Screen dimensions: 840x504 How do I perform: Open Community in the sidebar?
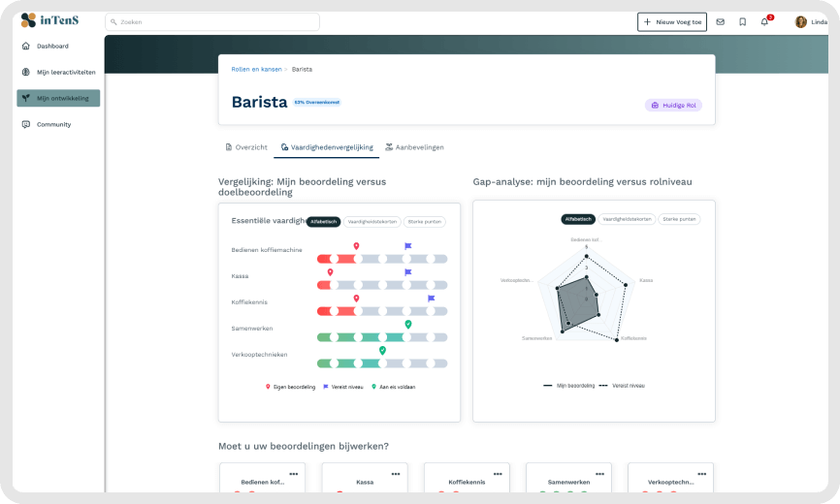53,124
